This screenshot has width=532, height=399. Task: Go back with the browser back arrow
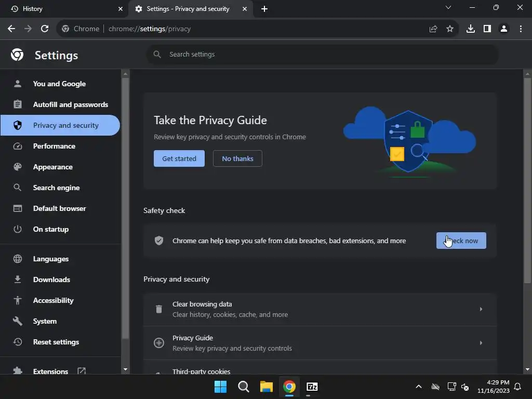pos(11,29)
